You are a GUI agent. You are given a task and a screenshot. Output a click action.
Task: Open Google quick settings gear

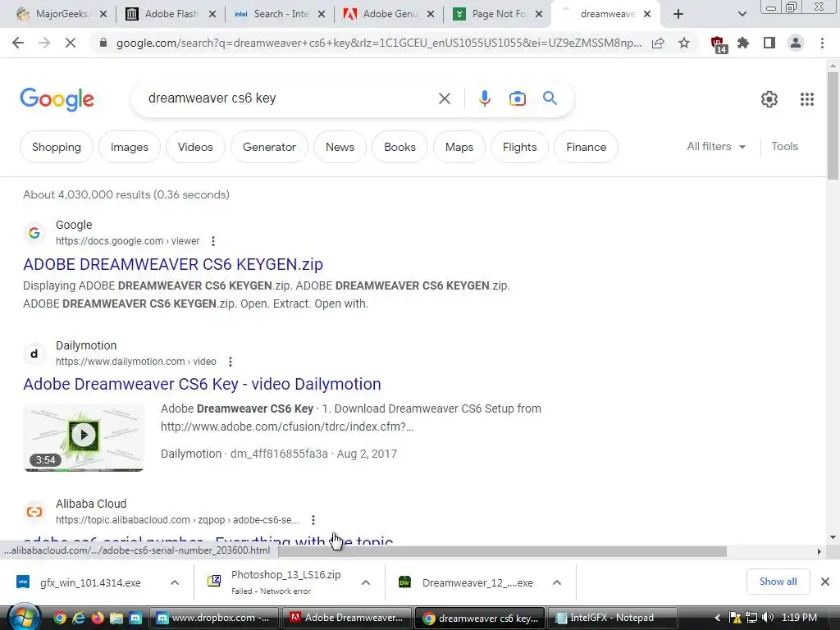[x=769, y=99]
